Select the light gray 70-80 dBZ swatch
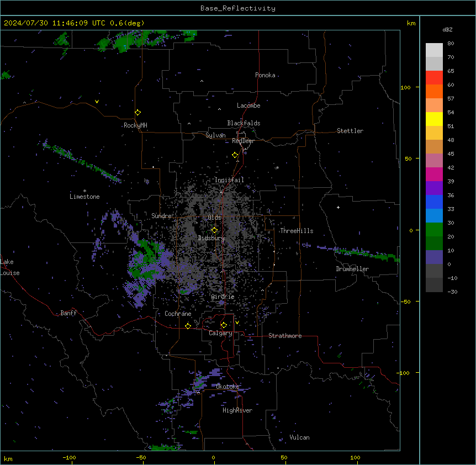 (434, 50)
